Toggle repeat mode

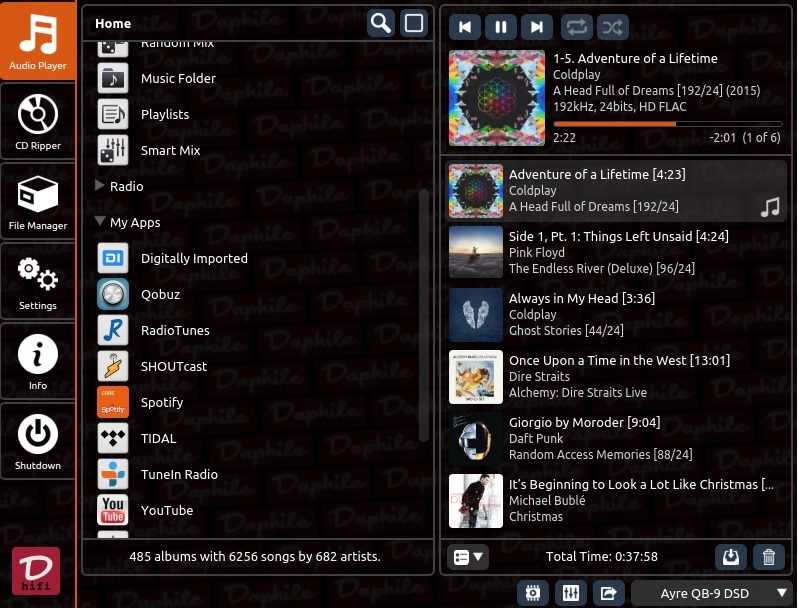click(x=577, y=28)
